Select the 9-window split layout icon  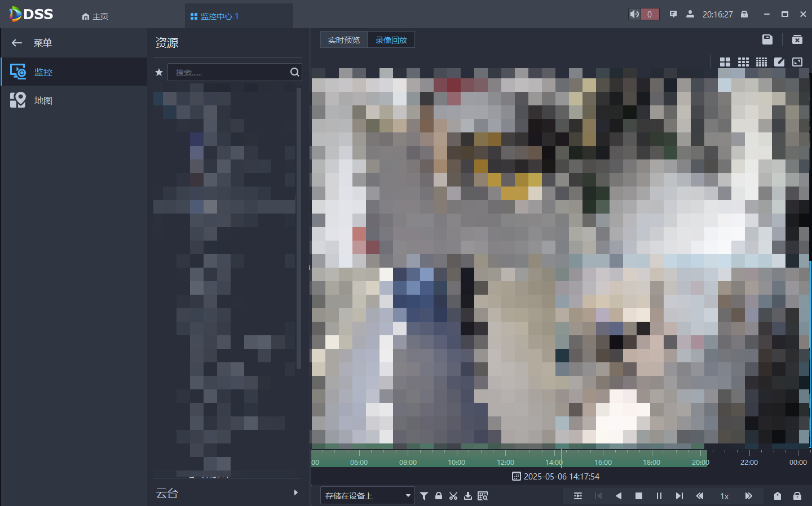743,62
